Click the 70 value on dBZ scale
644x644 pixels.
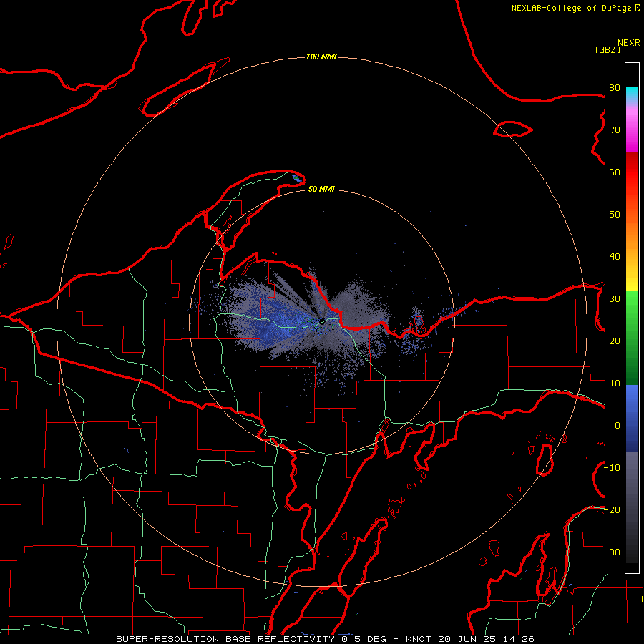click(x=615, y=130)
